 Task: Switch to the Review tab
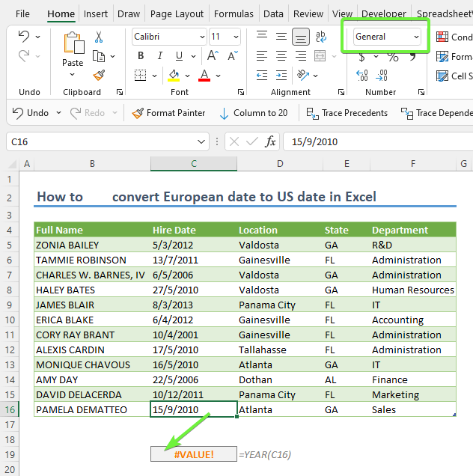pos(308,13)
